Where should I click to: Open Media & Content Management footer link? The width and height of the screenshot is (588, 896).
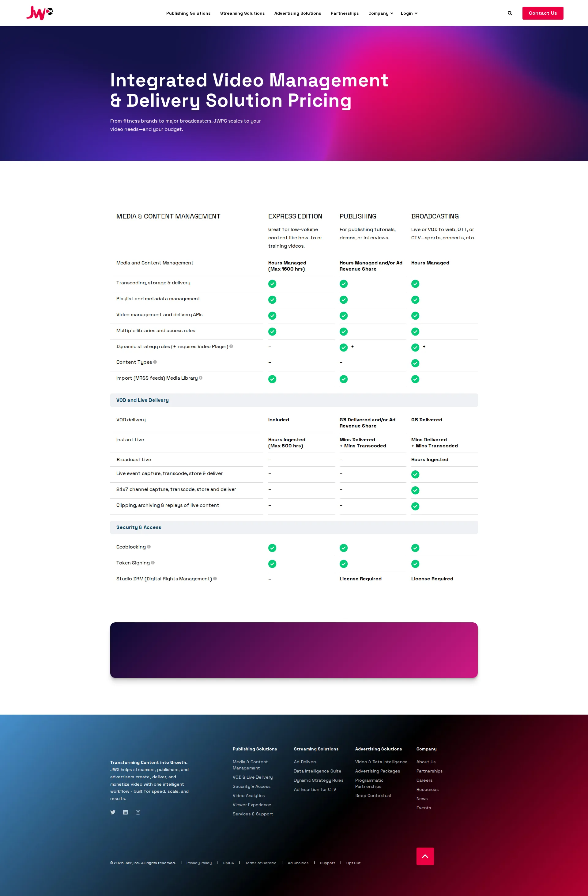click(250, 765)
